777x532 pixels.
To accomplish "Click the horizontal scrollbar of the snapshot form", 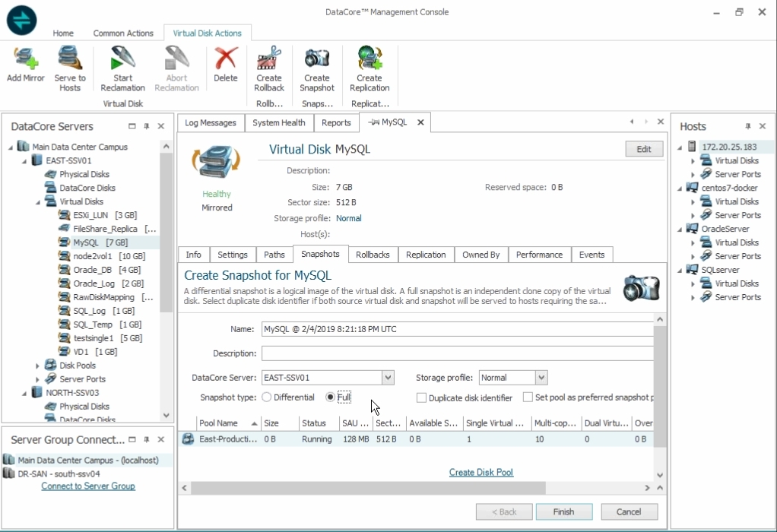I will [x=368, y=488].
